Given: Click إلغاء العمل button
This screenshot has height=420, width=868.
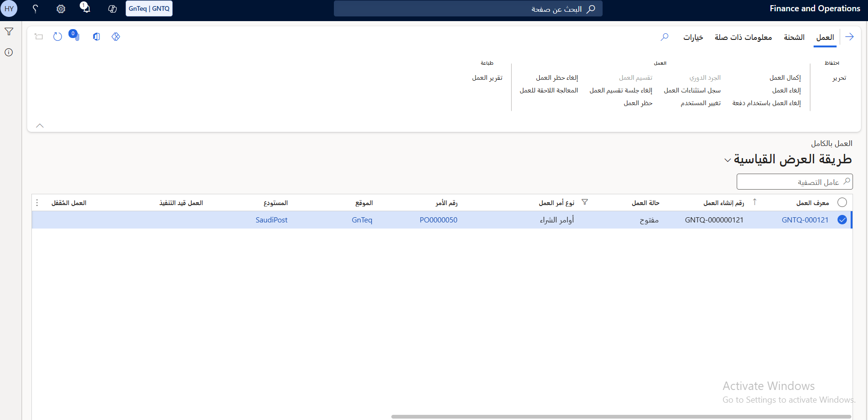Looking at the screenshot, I should tap(786, 91).
